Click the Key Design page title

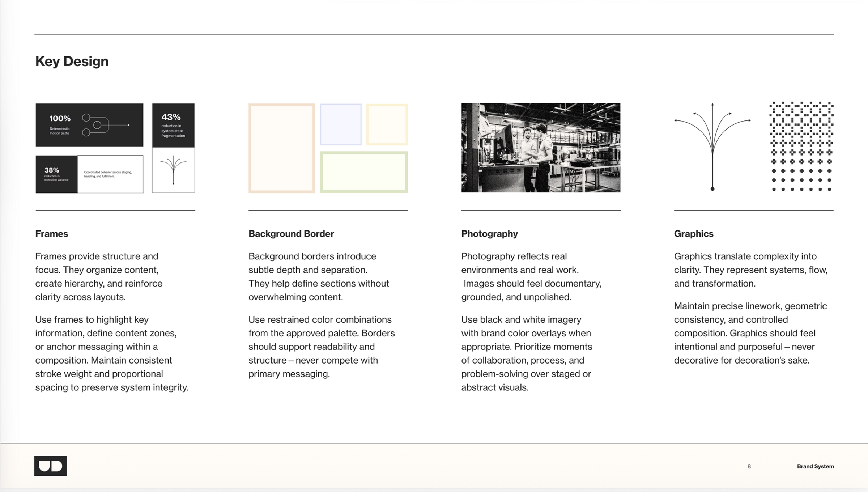[72, 61]
